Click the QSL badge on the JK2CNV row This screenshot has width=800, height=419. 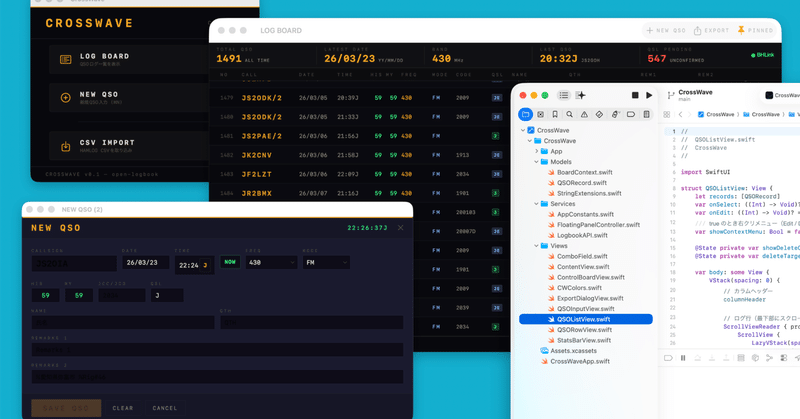point(496,155)
